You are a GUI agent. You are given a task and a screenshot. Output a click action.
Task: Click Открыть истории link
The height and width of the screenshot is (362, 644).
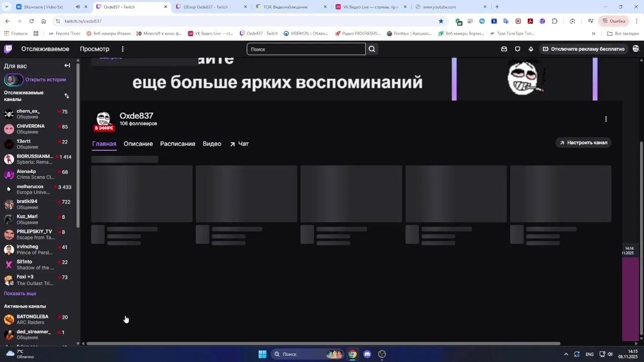click(46, 79)
